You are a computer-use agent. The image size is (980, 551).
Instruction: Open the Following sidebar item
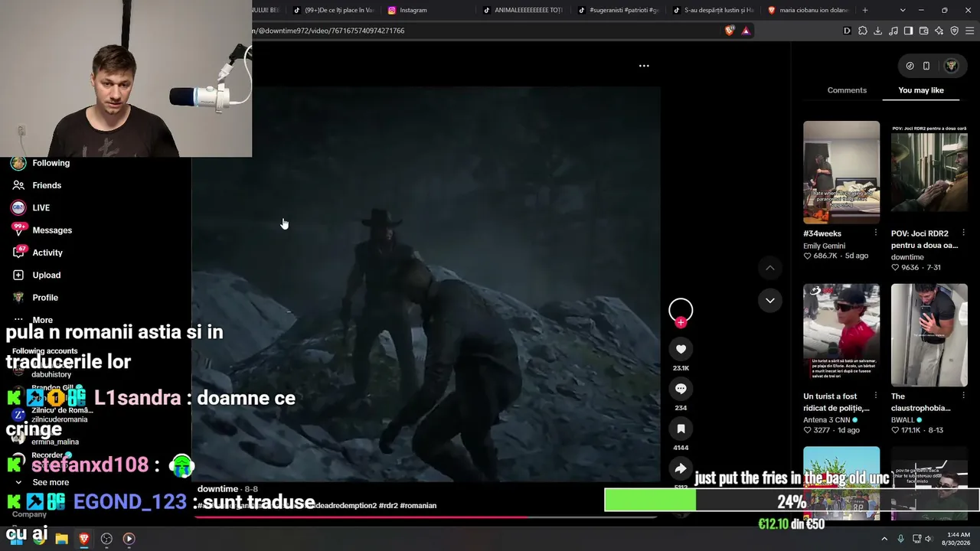click(51, 163)
